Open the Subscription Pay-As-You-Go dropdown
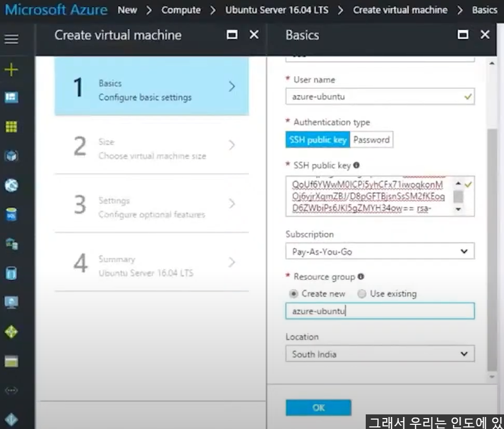 (x=380, y=251)
